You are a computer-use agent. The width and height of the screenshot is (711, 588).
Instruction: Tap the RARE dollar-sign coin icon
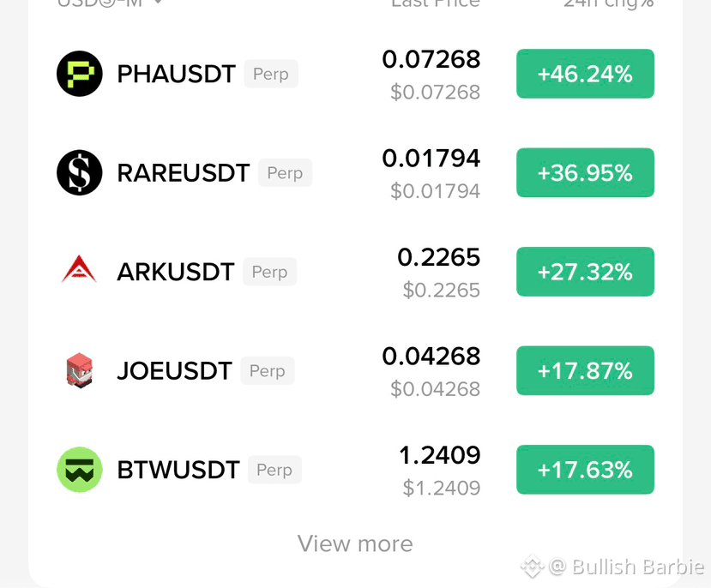pyautogui.click(x=80, y=172)
